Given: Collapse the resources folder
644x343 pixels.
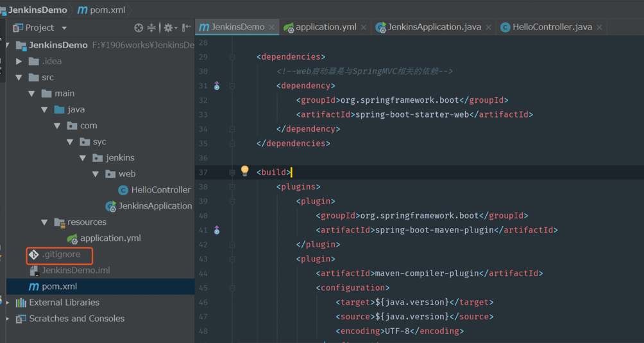Looking at the screenshot, I should tap(44, 222).
